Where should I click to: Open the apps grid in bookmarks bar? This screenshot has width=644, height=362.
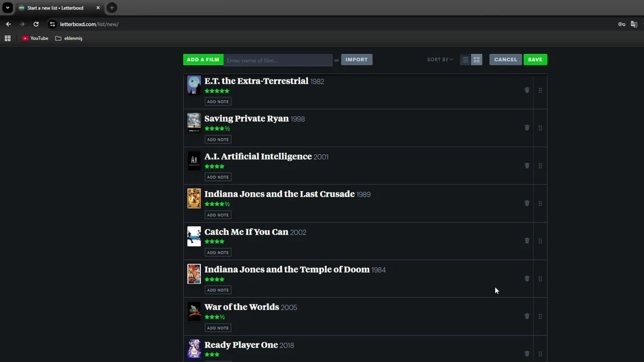coord(8,38)
